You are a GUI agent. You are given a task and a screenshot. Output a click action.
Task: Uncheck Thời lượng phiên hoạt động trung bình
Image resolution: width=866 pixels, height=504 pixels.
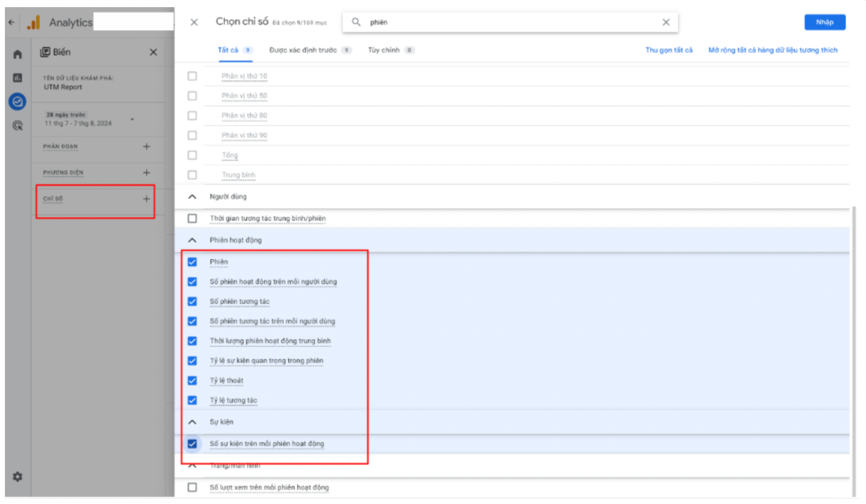(192, 341)
